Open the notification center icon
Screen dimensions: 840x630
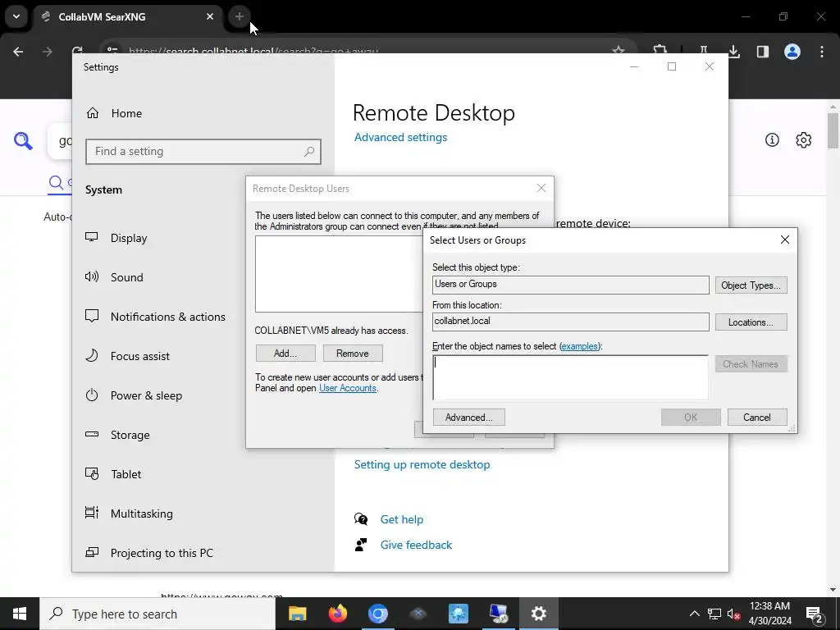click(x=815, y=614)
